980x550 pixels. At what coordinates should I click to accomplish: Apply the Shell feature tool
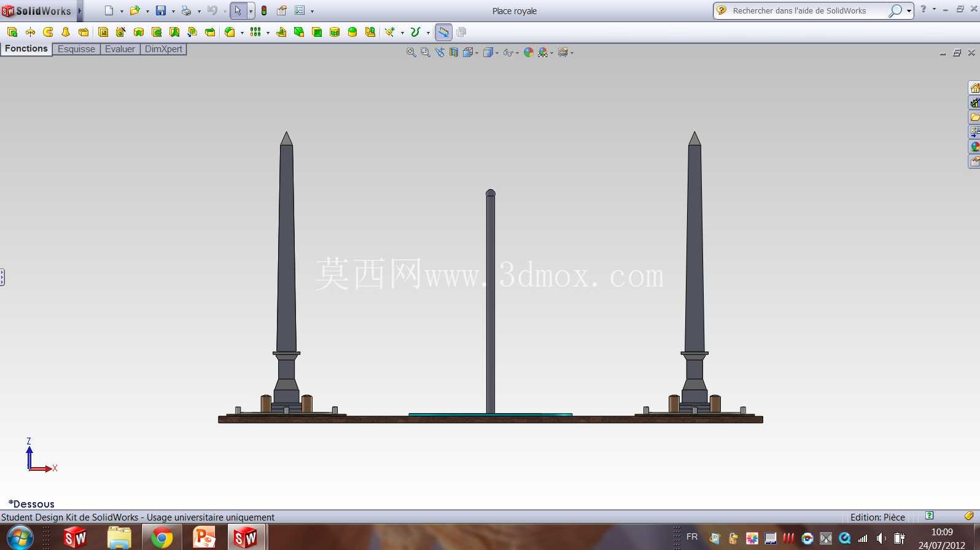pos(317,32)
